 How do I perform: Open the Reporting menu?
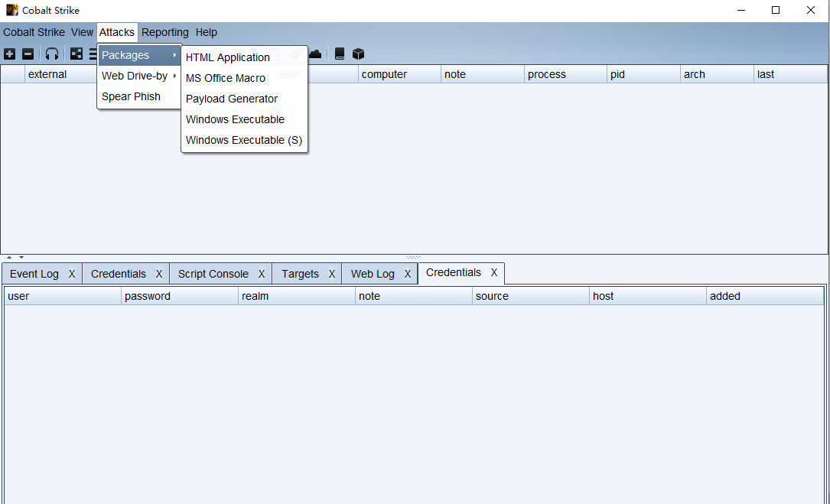click(x=164, y=32)
